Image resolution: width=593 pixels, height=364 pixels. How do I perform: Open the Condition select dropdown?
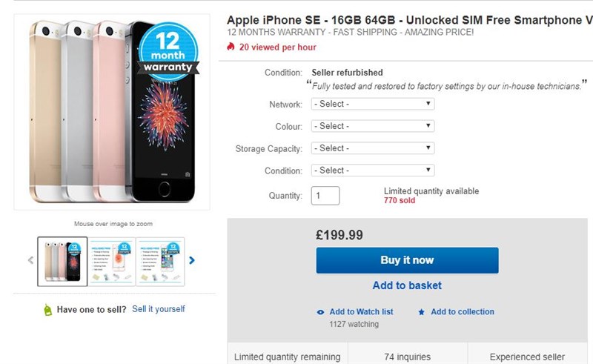(372, 171)
